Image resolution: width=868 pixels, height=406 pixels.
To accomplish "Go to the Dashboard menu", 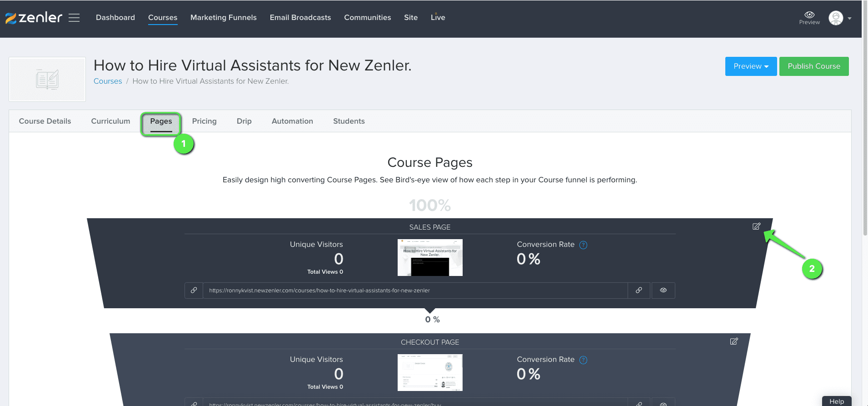I will click(x=115, y=18).
